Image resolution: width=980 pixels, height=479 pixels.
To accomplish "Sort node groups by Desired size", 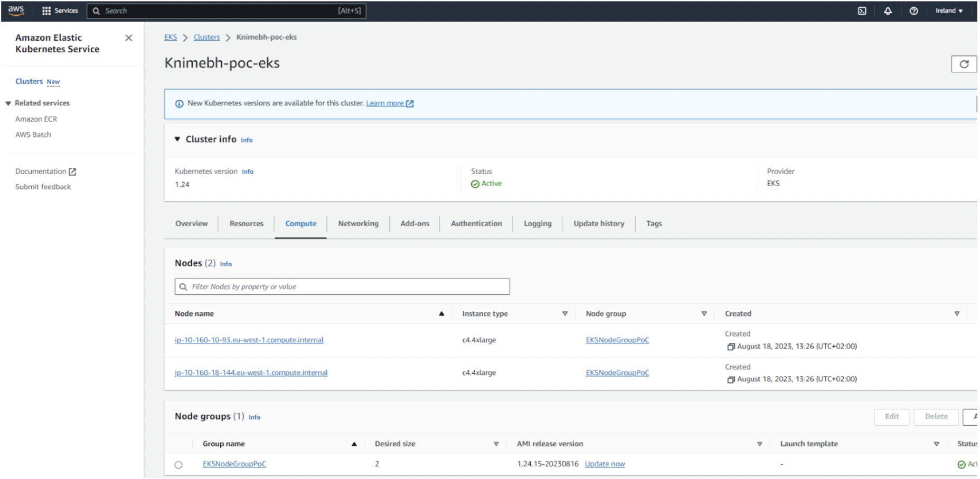I will [x=496, y=444].
